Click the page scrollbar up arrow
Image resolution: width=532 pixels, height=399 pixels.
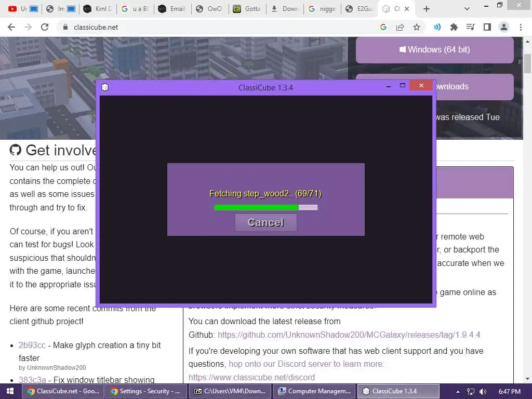(x=528, y=42)
